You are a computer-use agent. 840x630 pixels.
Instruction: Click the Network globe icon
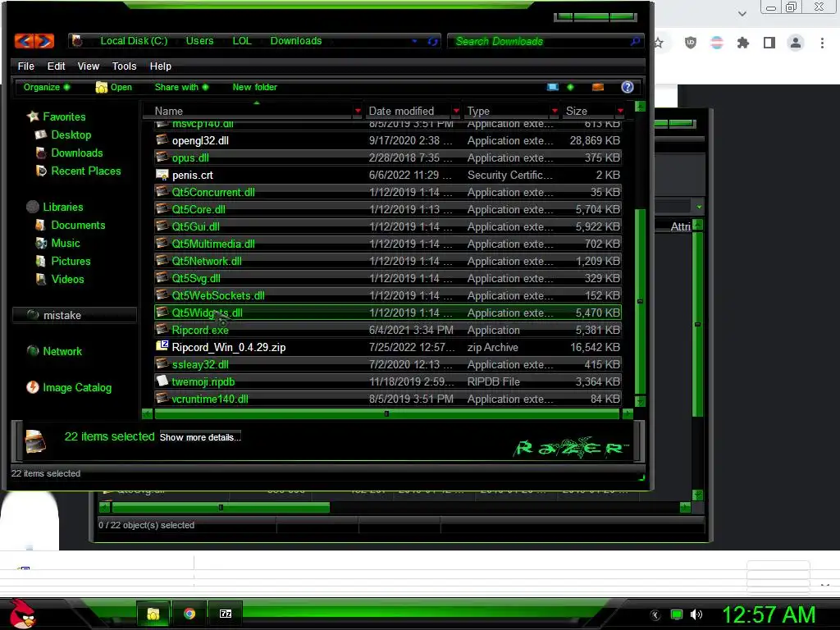[x=33, y=351]
